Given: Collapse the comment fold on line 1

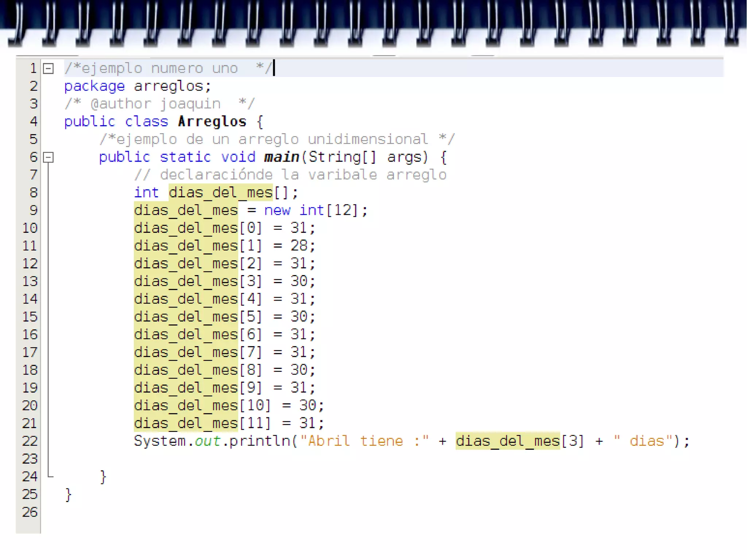Looking at the screenshot, I should (x=48, y=69).
